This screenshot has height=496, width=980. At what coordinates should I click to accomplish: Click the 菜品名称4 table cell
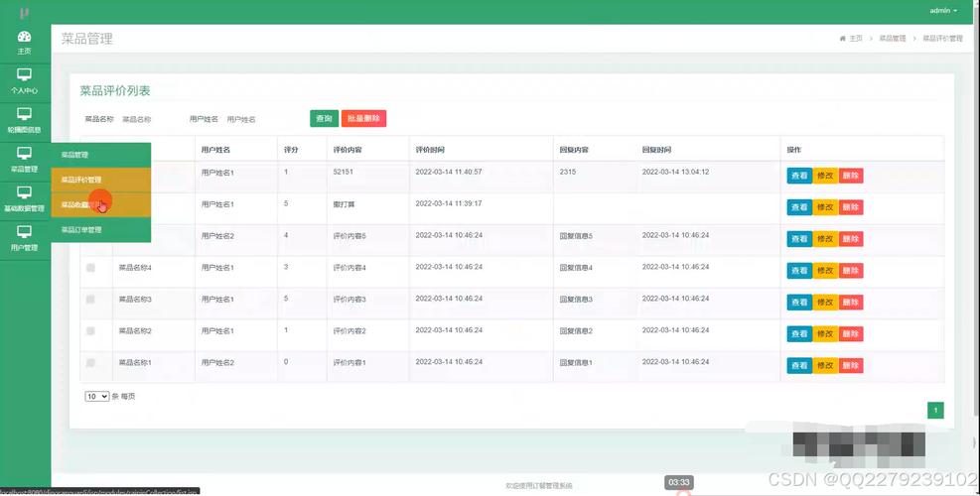pos(136,268)
